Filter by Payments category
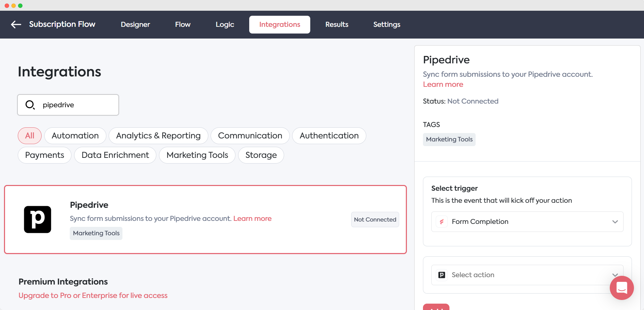Screen dimensions: 644x310 click(x=45, y=155)
